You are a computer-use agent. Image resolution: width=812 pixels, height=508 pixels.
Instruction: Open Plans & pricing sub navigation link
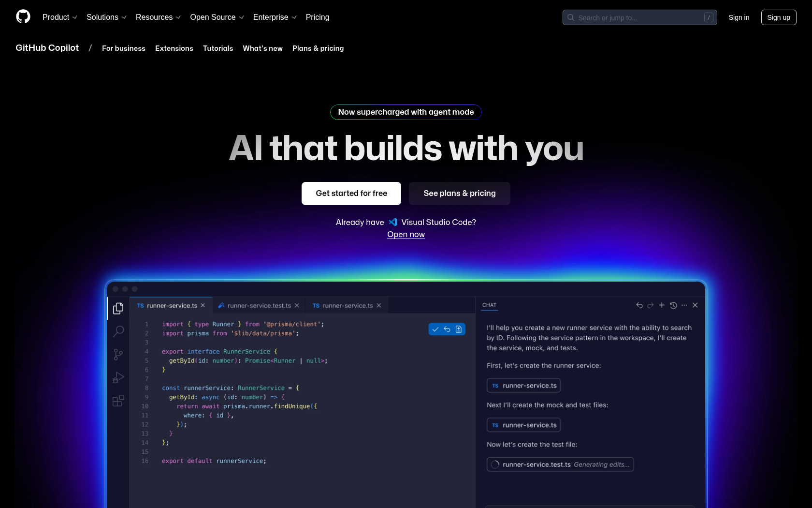318,48
